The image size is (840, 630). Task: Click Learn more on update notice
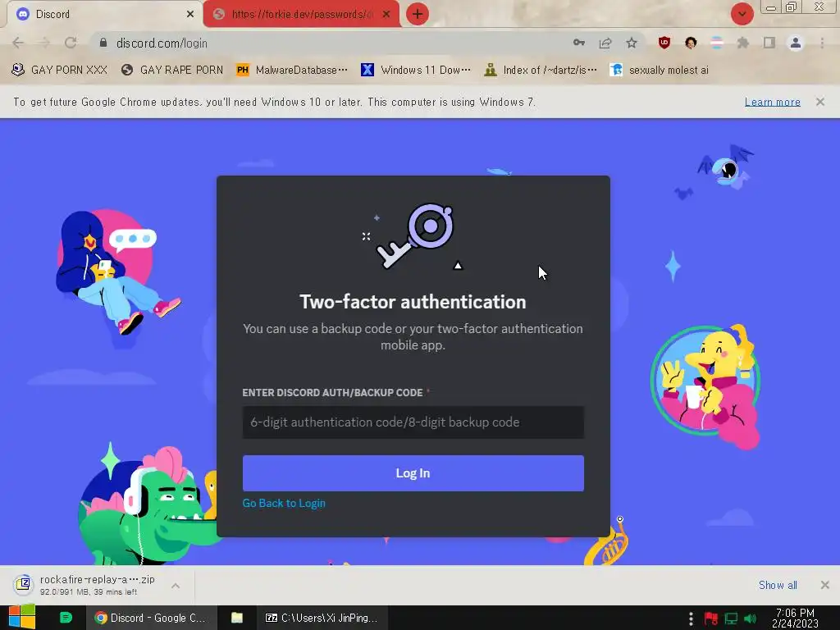click(772, 102)
